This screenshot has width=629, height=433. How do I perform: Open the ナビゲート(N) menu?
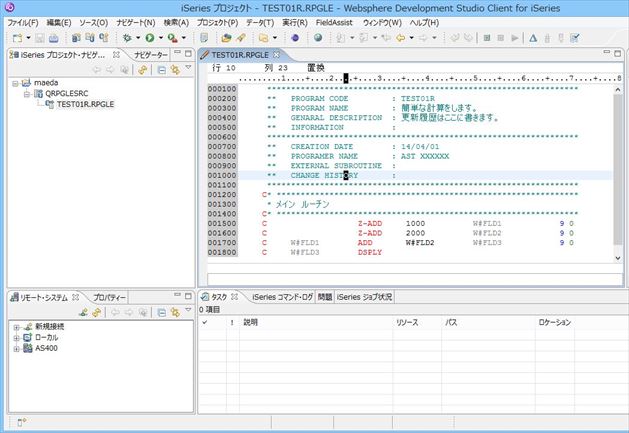136,23
